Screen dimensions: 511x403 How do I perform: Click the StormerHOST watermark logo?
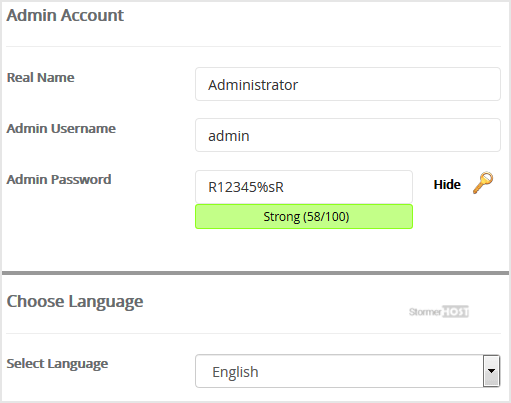click(439, 312)
